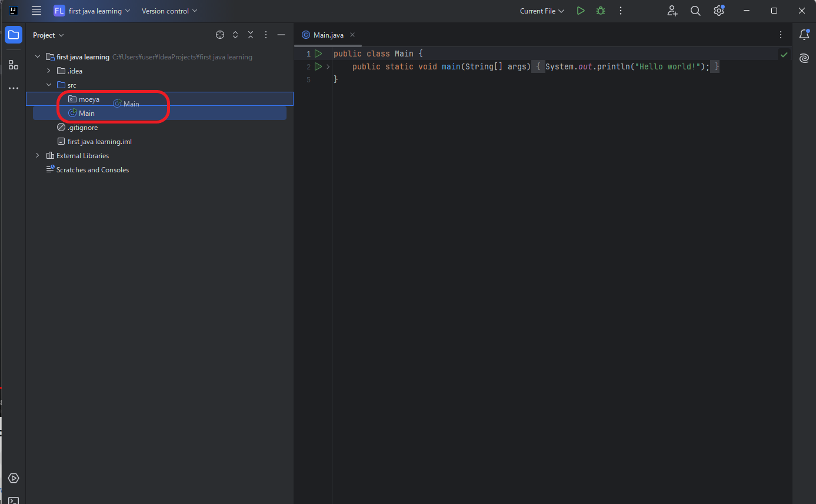Open IDE settings gear icon
This screenshot has width=816, height=504.
point(718,11)
